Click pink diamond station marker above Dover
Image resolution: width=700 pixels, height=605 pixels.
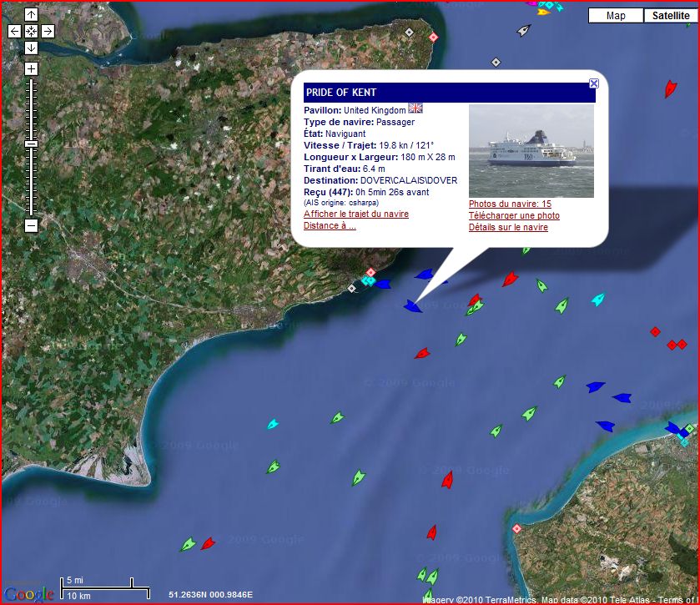tap(370, 272)
